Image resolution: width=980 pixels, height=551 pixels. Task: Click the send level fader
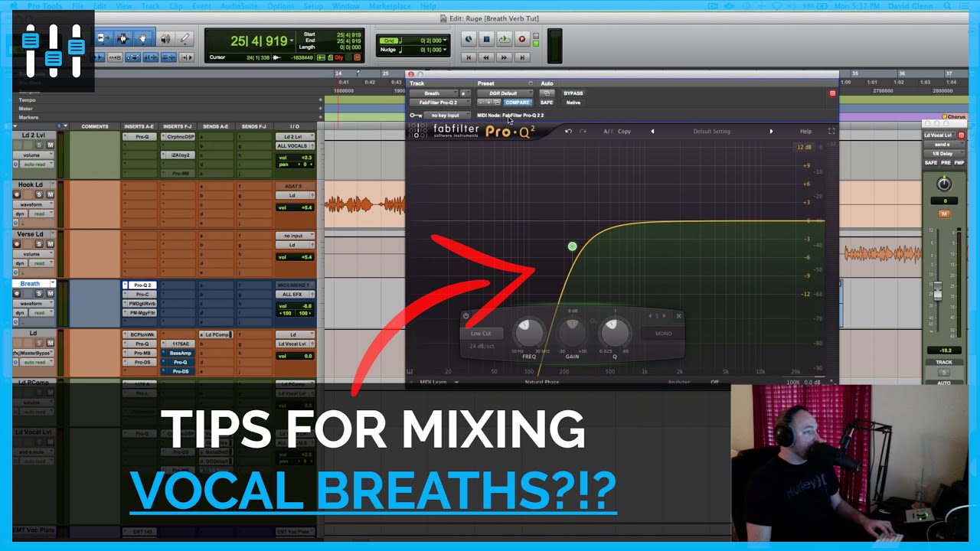click(937, 292)
